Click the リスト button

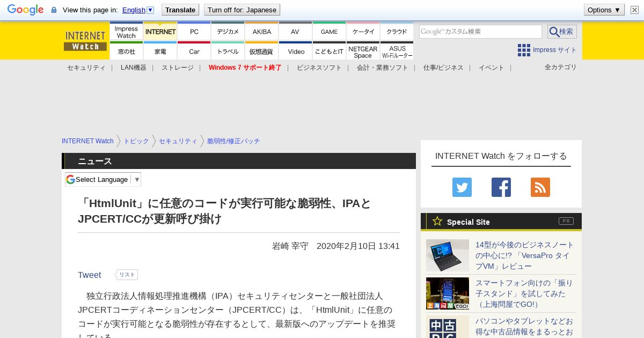[x=127, y=275]
